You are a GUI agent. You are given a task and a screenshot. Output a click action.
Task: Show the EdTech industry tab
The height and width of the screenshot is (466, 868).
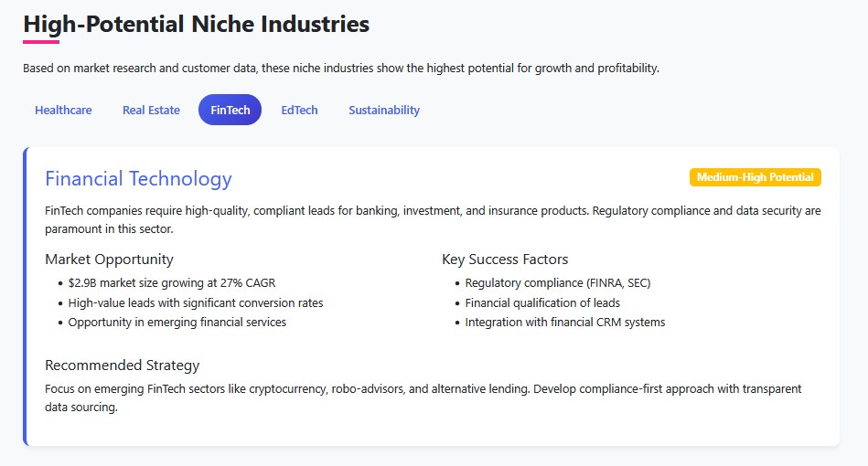(x=299, y=111)
